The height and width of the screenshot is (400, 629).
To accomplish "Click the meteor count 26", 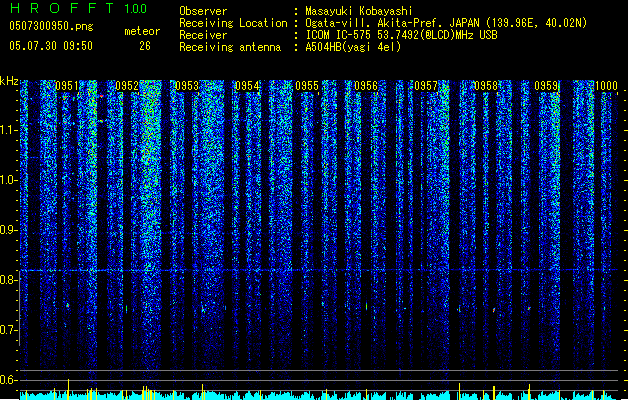I will pyautogui.click(x=145, y=46).
